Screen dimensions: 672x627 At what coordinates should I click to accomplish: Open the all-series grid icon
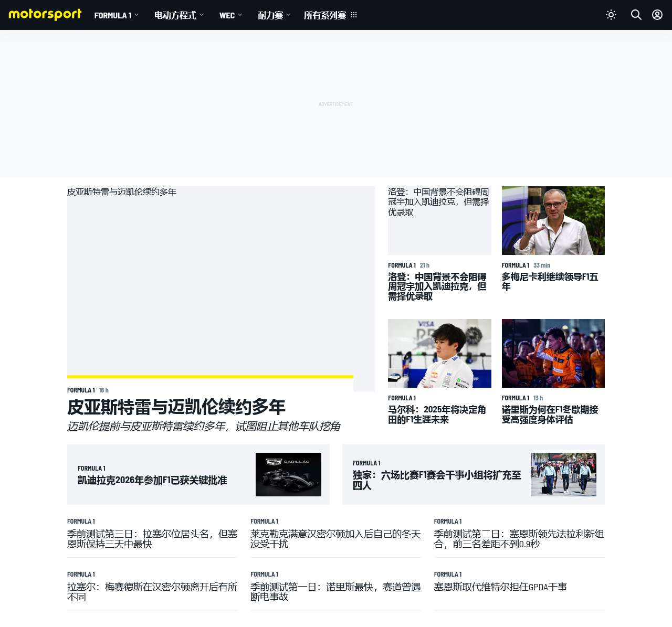click(354, 15)
